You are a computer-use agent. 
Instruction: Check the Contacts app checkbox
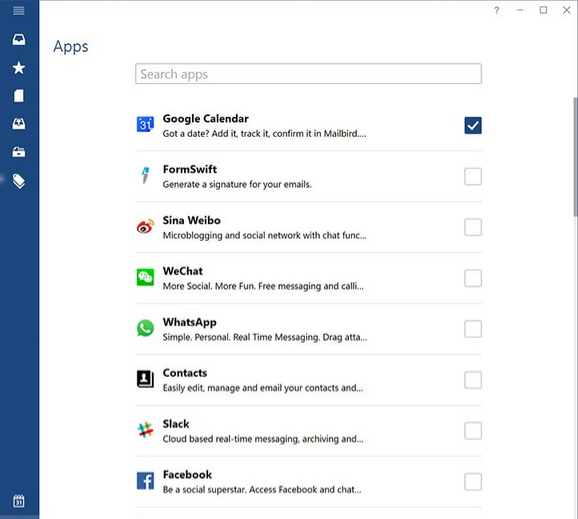point(473,380)
